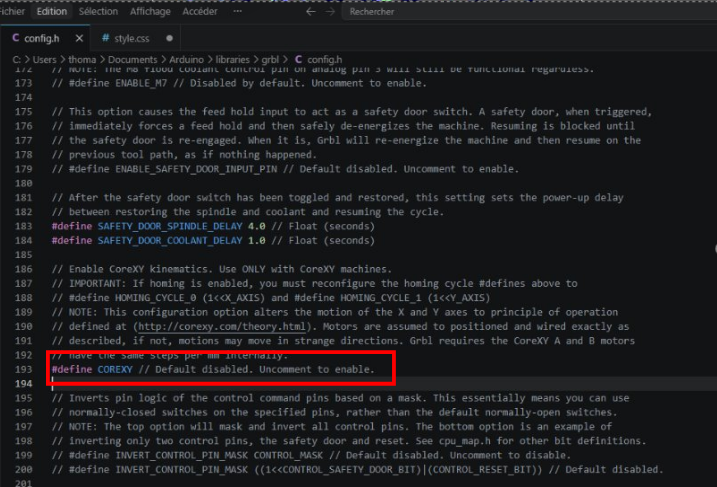
Task: Click CONTROL_RESET_BIT on line 200
Action: point(483,470)
